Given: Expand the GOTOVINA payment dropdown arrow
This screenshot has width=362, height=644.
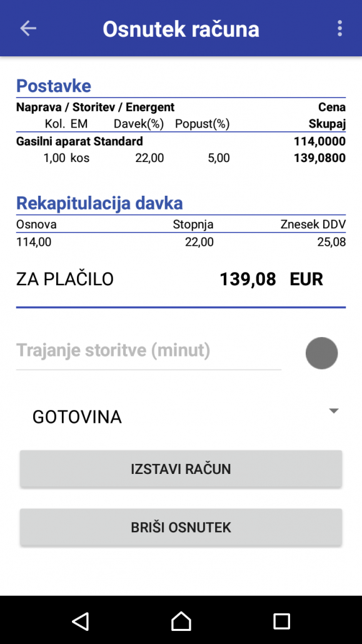Looking at the screenshot, I should [334, 411].
